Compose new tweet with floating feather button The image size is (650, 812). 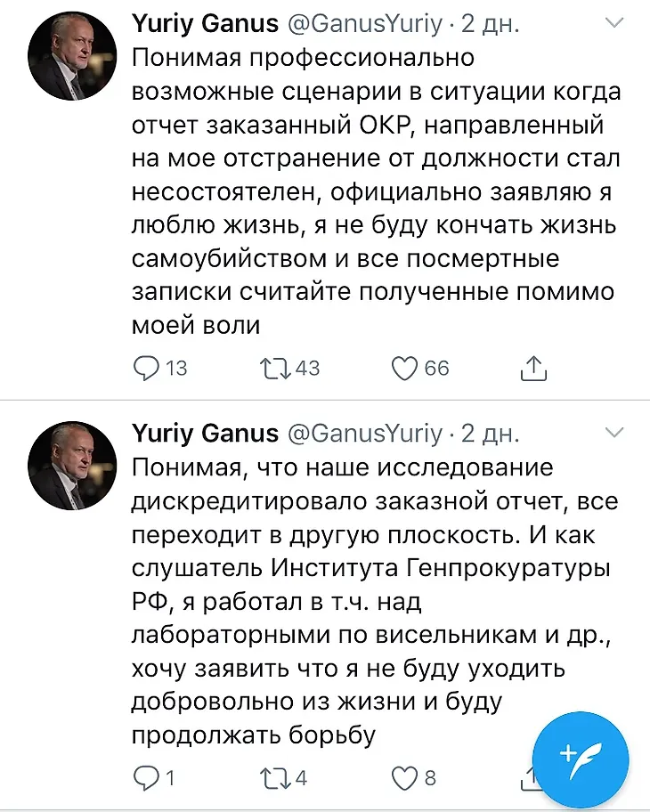pyautogui.click(x=581, y=759)
